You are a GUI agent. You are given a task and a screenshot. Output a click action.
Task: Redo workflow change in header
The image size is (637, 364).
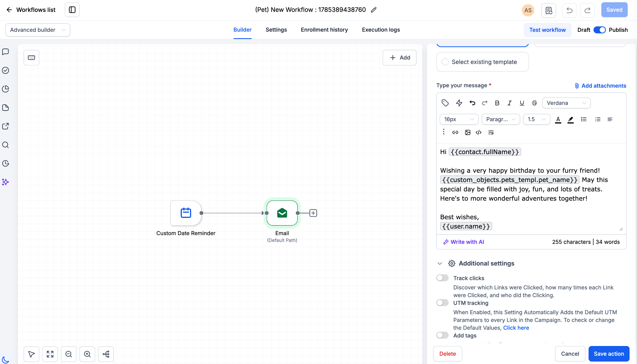pyautogui.click(x=587, y=10)
